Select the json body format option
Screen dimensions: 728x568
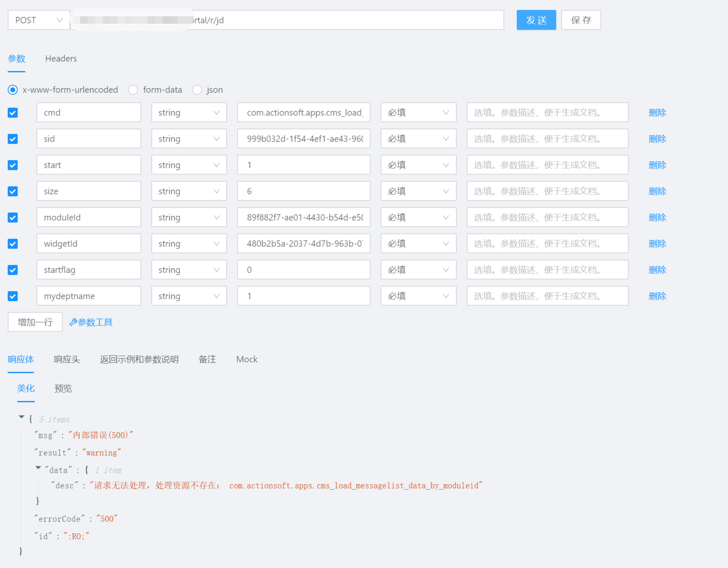pyautogui.click(x=197, y=90)
